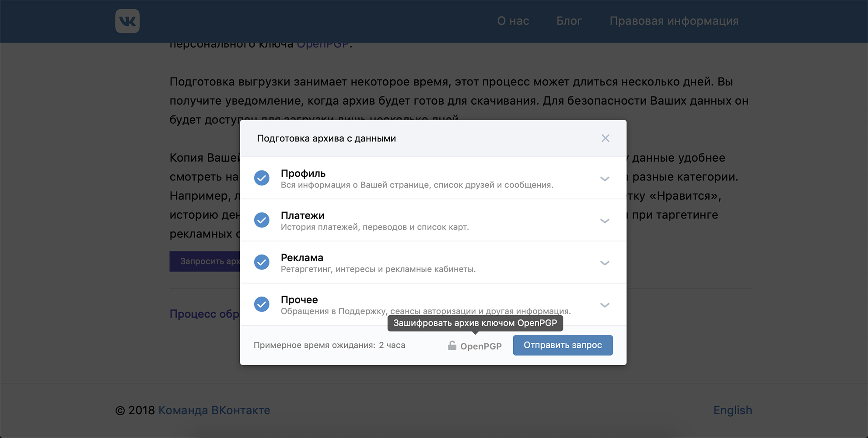Switch language to English
The width and height of the screenshot is (868, 438).
pos(732,410)
